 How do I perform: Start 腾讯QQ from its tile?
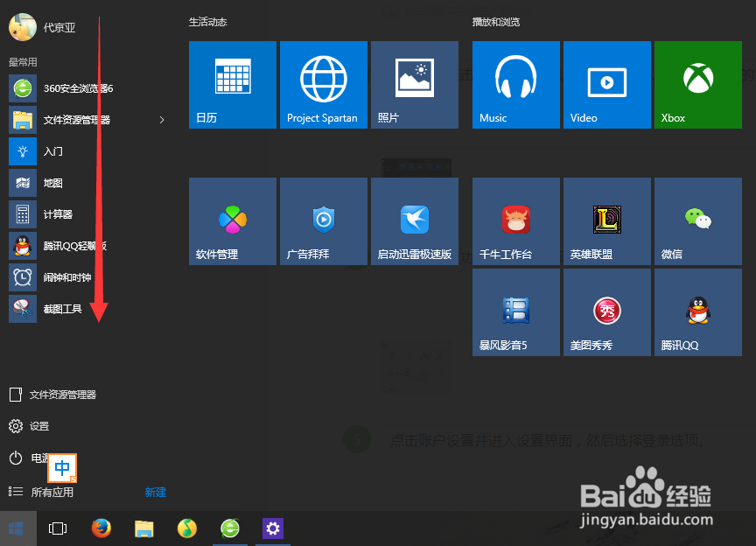(697, 311)
